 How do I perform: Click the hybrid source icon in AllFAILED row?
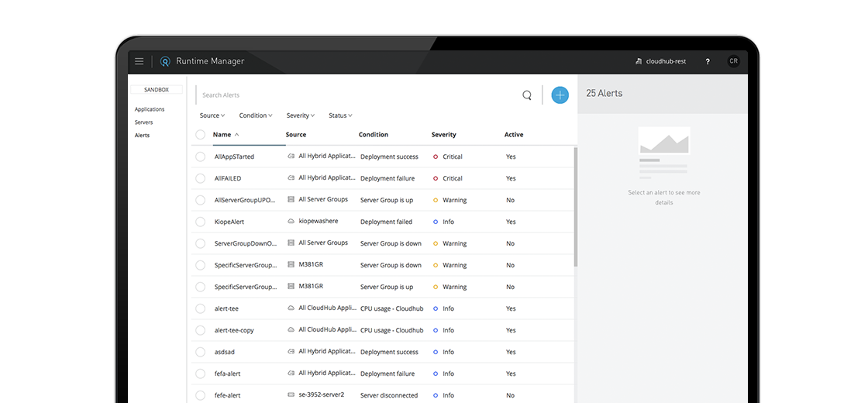coord(291,177)
